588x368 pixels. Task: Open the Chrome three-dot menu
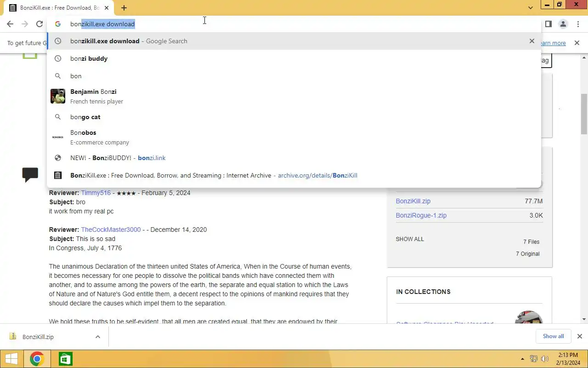click(x=577, y=24)
